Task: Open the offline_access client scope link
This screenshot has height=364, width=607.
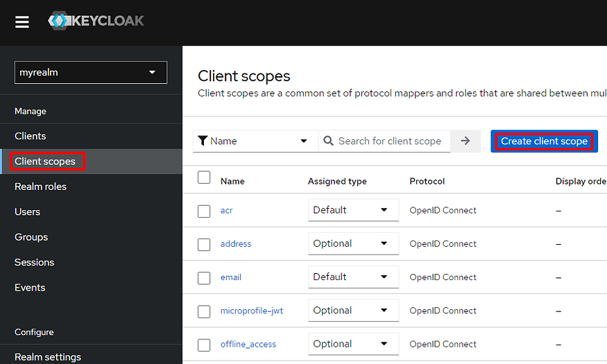Action: (x=248, y=345)
